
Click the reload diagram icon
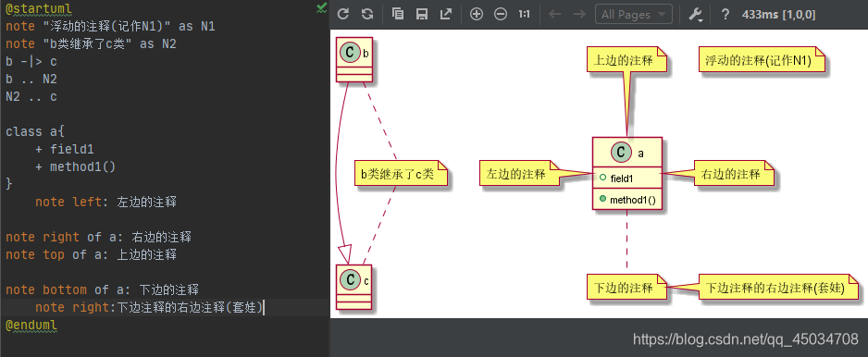pos(343,14)
